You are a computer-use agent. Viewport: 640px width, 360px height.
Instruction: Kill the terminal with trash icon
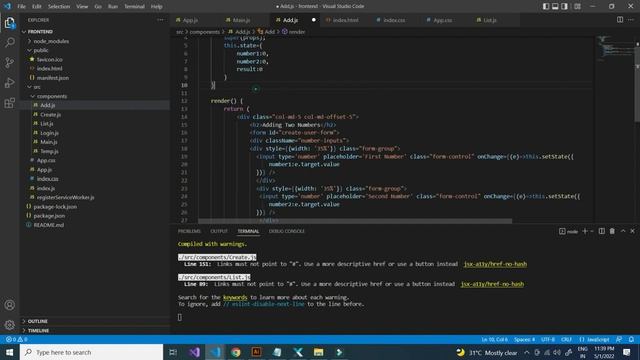coord(612,231)
